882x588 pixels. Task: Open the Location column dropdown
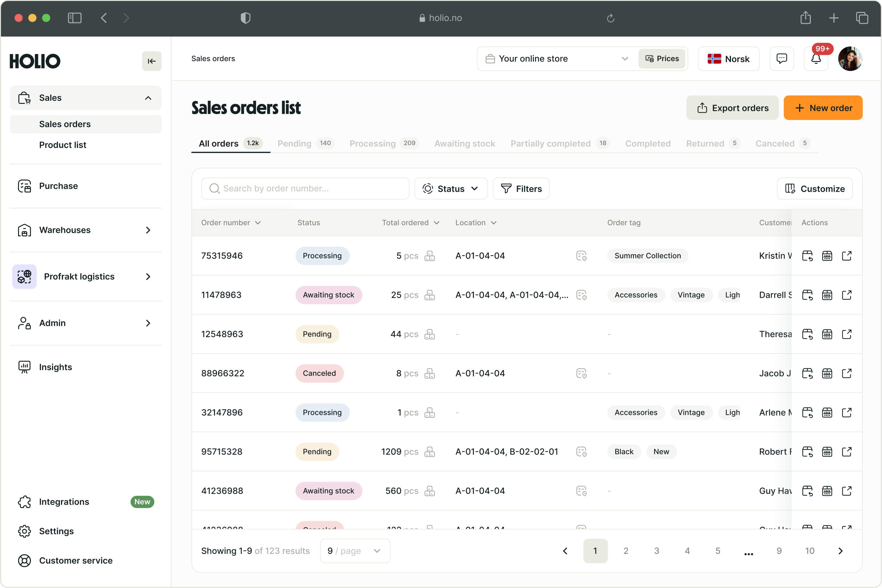(476, 223)
